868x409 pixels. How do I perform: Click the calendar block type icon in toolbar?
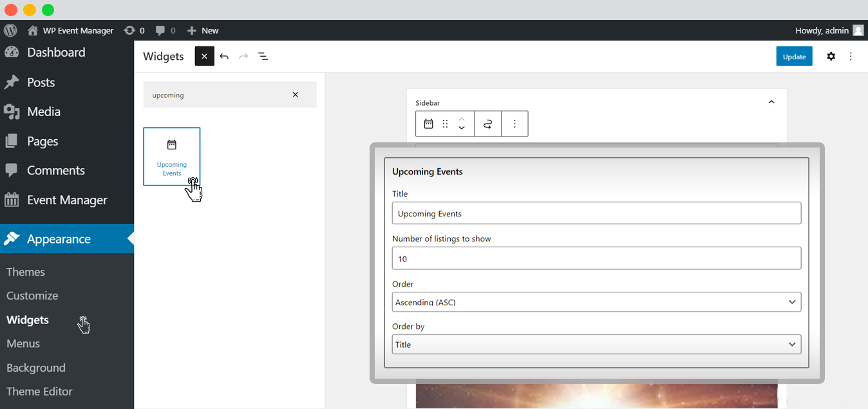tap(428, 124)
